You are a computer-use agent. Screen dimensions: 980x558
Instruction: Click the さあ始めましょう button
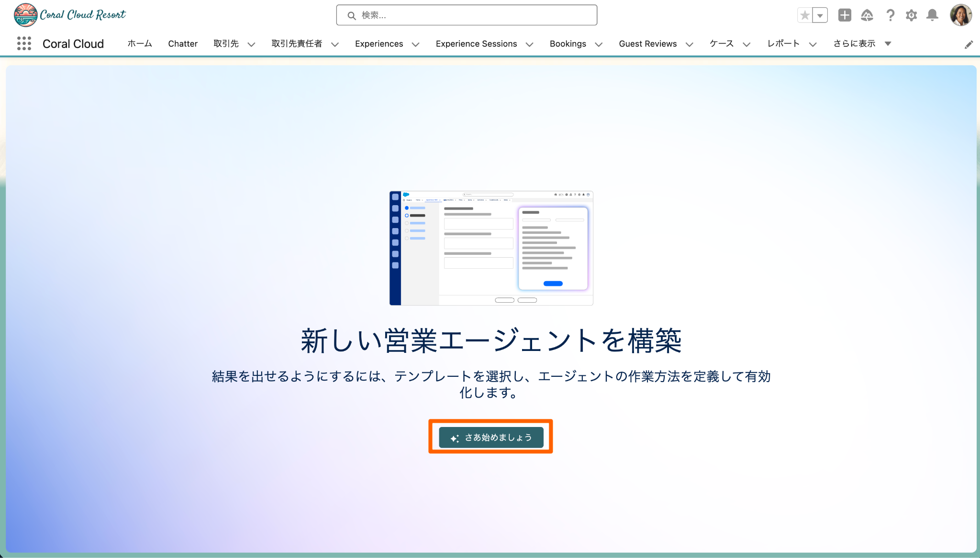pyautogui.click(x=491, y=437)
